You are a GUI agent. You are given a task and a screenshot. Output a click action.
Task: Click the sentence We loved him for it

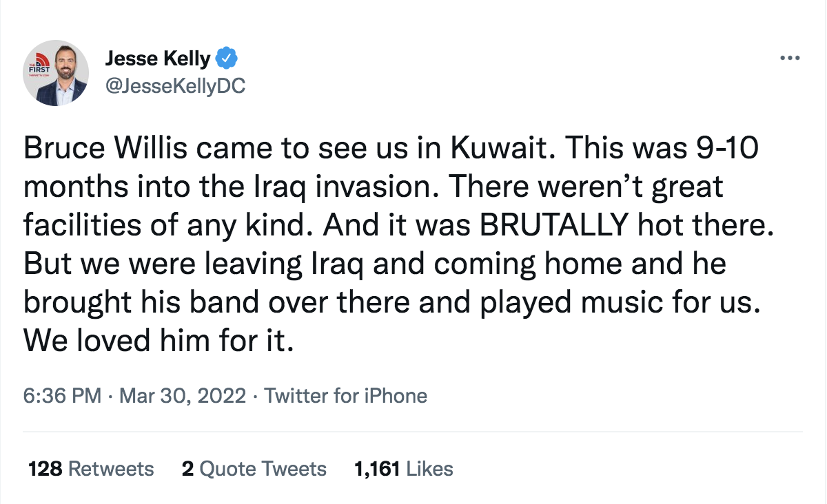pyautogui.click(x=159, y=342)
